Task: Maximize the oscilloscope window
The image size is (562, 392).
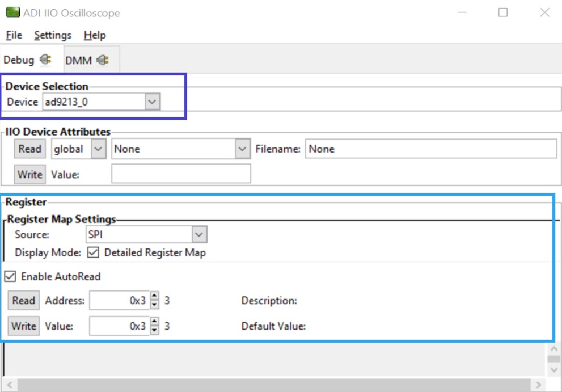Action: click(x=502, y=12)
